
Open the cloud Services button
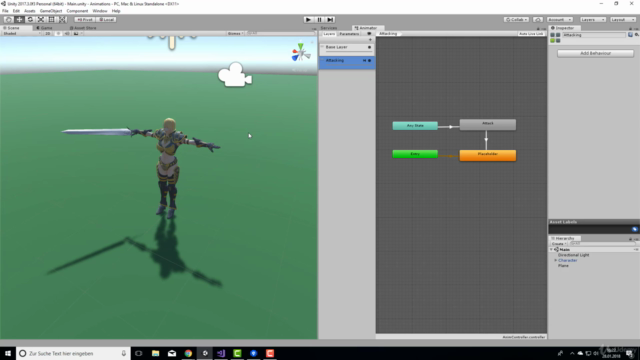[538, 20]
